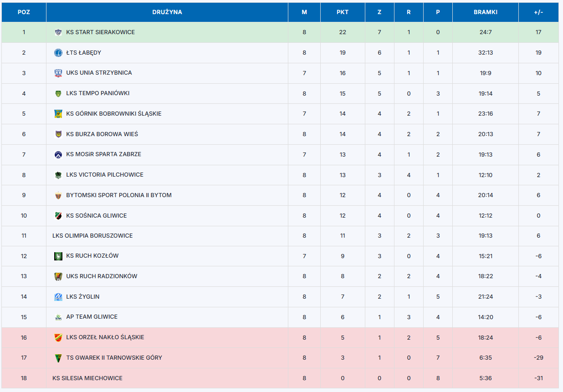The width and height of the screenshot is (563, 392).
Task: Click the KS MOSiR Sparta Zabrze logo
Action: (58, 154)
